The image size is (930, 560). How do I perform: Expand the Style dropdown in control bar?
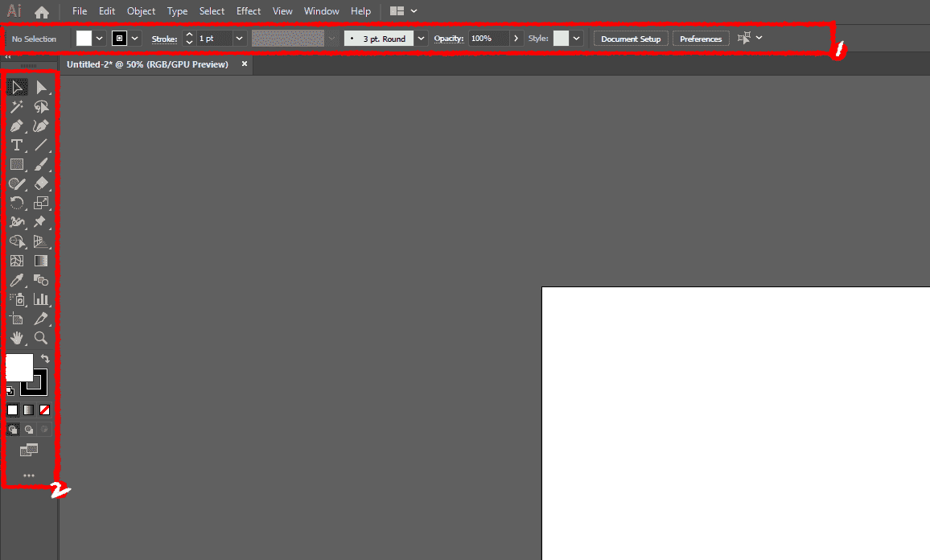pos(576,38)
